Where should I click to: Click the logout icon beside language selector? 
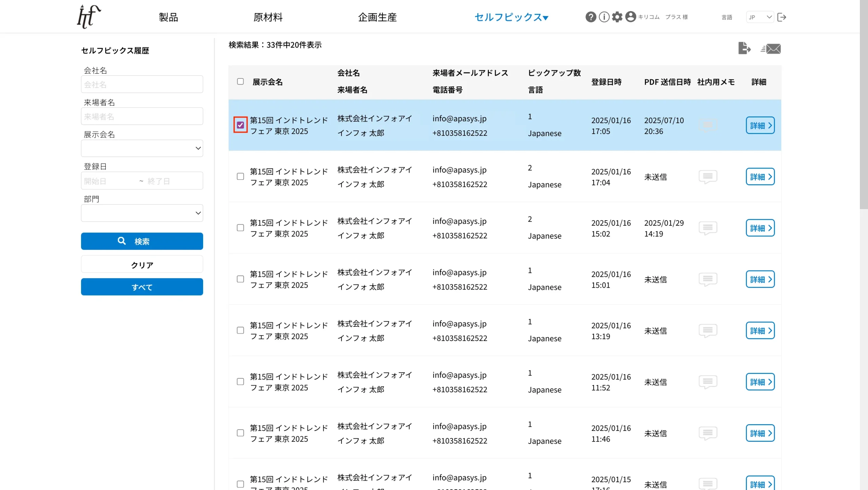pos(782,17)
